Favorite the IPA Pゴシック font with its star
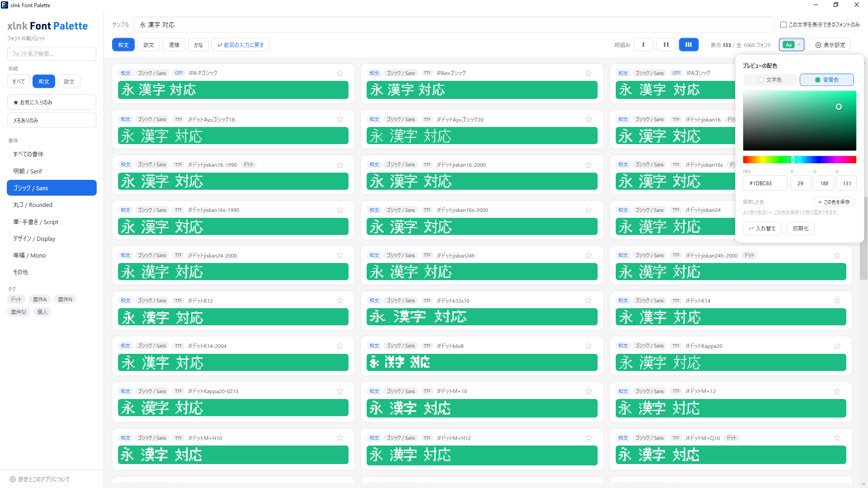868x488 pixels. pyautogui.click(x=340, y=73)
